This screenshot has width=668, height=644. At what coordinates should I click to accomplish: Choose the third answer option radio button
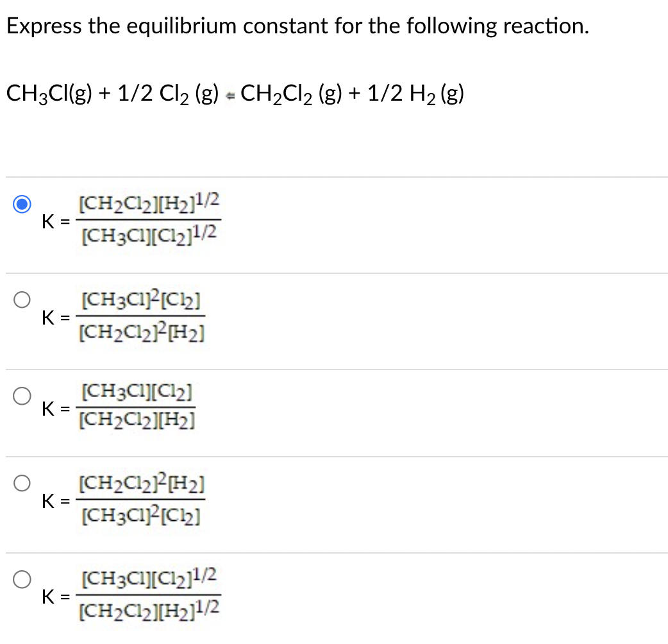21,396
